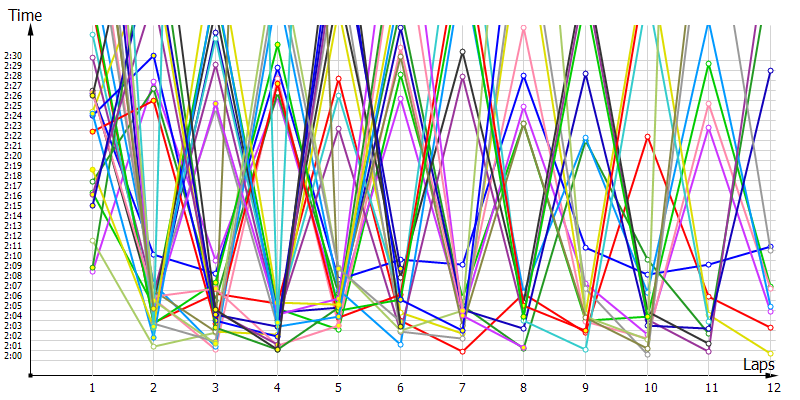
Task: Select the 2:30 label on time axis
Action: click(13, 55)
